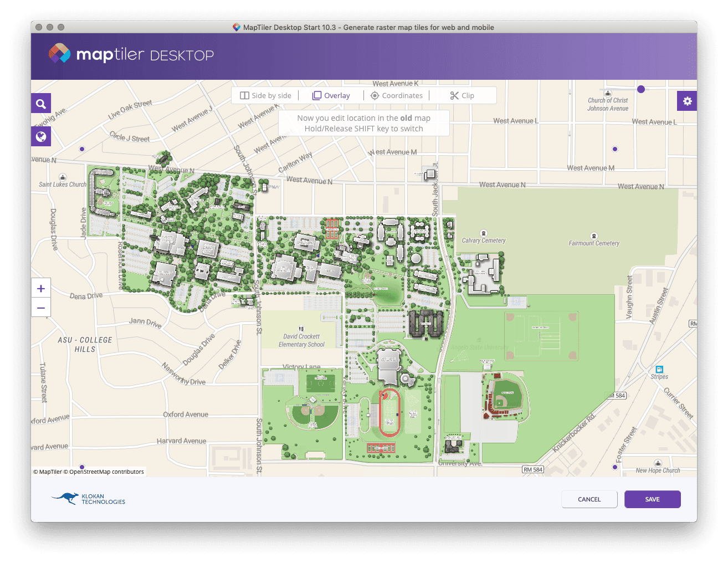Click the MapTiler Desktop logo
728x563 pixels.
(x=131, y=54)
